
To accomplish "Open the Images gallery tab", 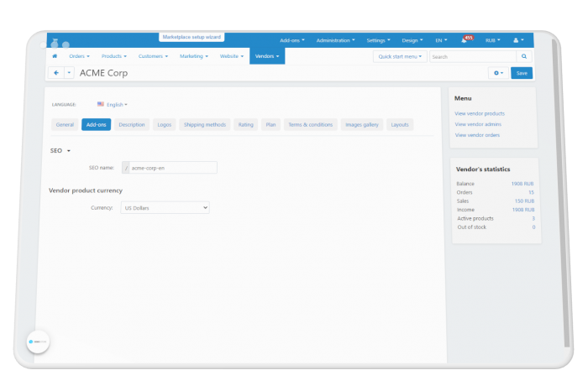I will pos(362,125).
